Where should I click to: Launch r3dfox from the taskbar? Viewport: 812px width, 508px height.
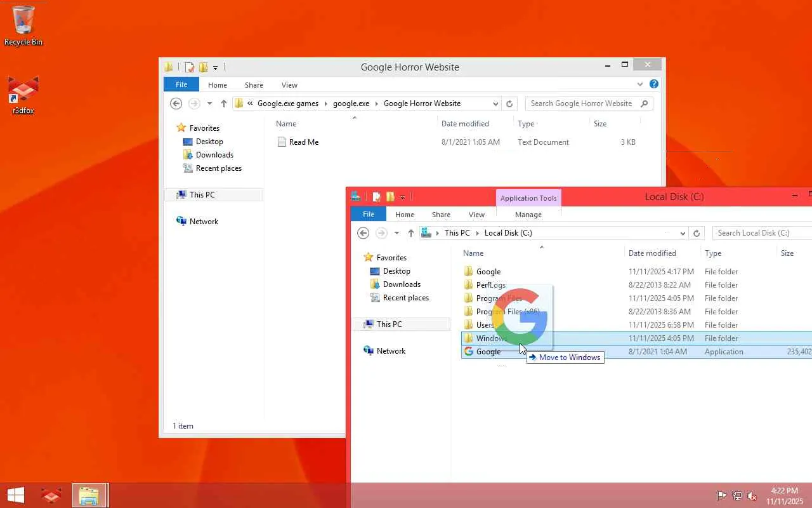(51, 495)
